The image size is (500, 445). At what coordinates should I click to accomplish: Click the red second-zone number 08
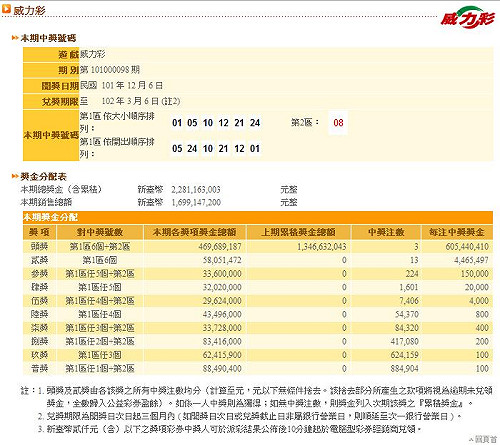(x=338, y=123)
